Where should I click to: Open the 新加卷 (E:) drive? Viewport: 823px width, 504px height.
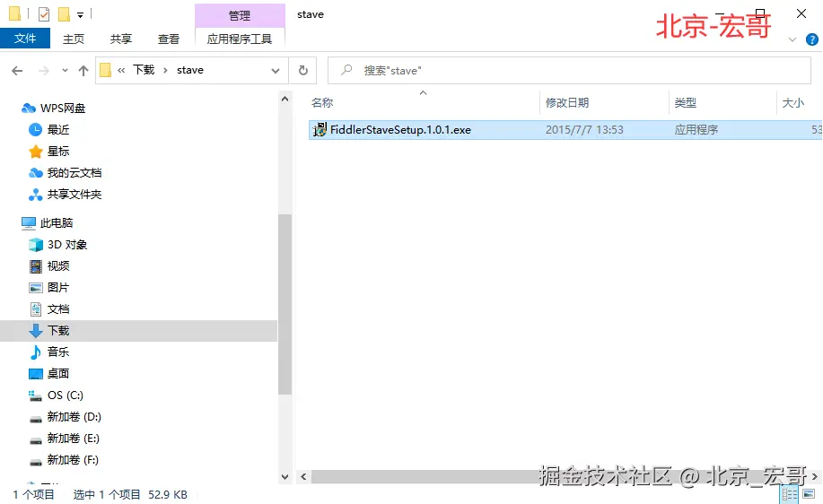[x=73, y=438]
